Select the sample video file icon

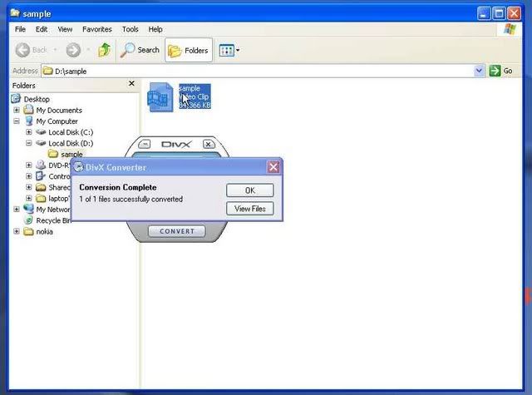[160, 97]
